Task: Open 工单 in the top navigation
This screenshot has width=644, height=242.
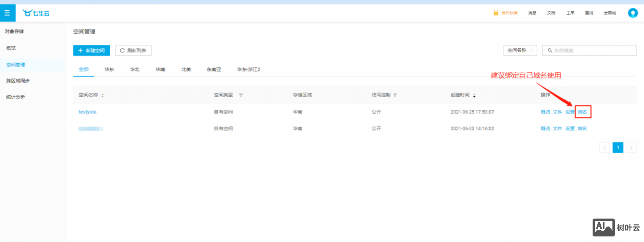Action: pyautogui.click(x=570, y=13)
